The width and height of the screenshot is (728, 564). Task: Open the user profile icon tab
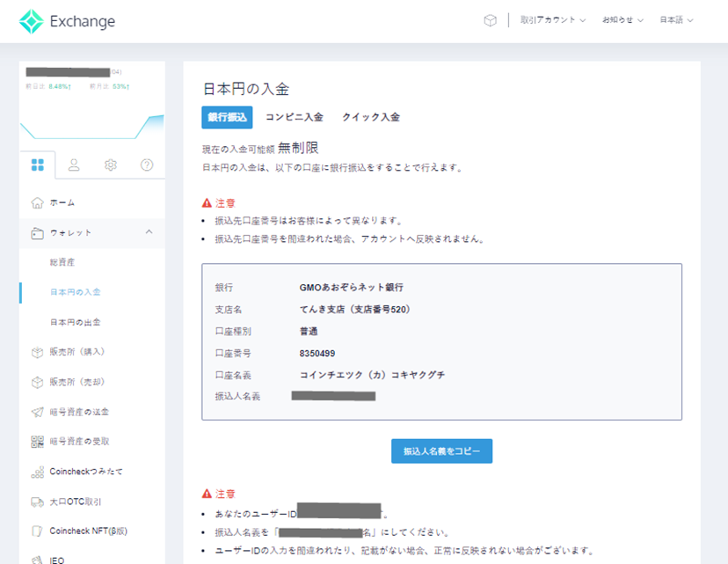pyautogui.click(x=74, y=165)
